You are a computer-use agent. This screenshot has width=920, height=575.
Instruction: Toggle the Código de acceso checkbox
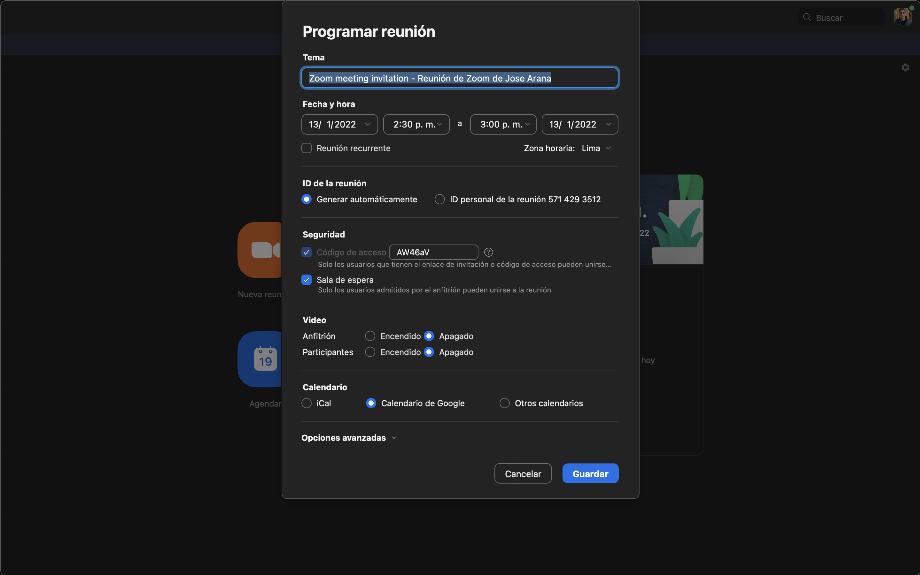pyautogui.click(x=306, y=252)
